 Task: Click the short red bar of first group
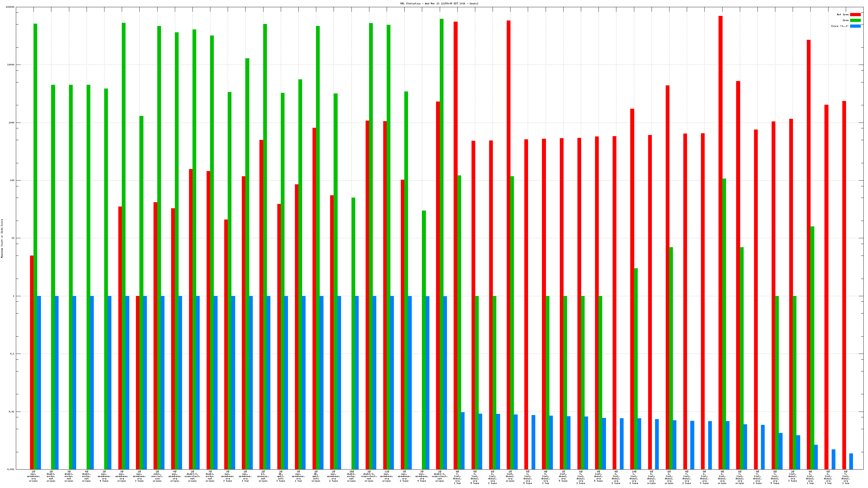click(32, 362)
